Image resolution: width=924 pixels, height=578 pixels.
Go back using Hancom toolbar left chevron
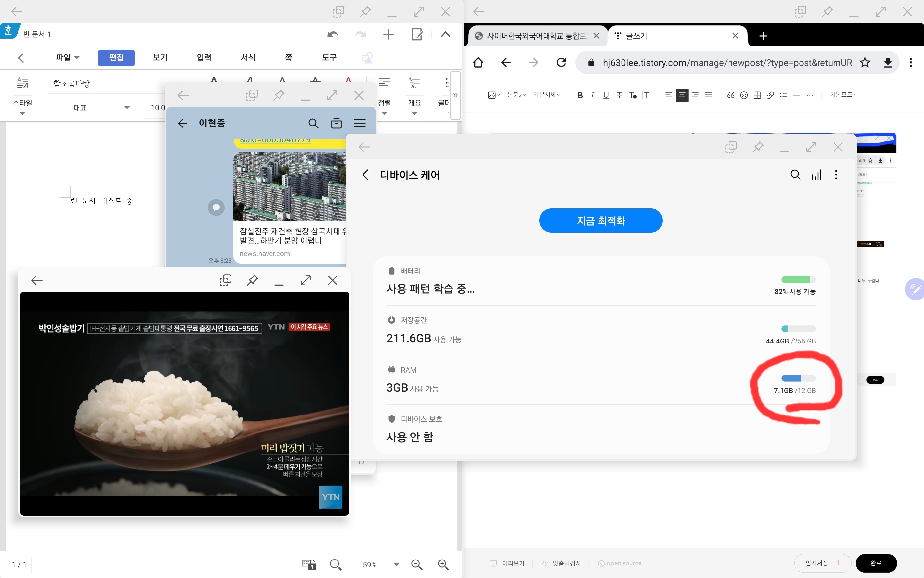(x=21, y=58)
